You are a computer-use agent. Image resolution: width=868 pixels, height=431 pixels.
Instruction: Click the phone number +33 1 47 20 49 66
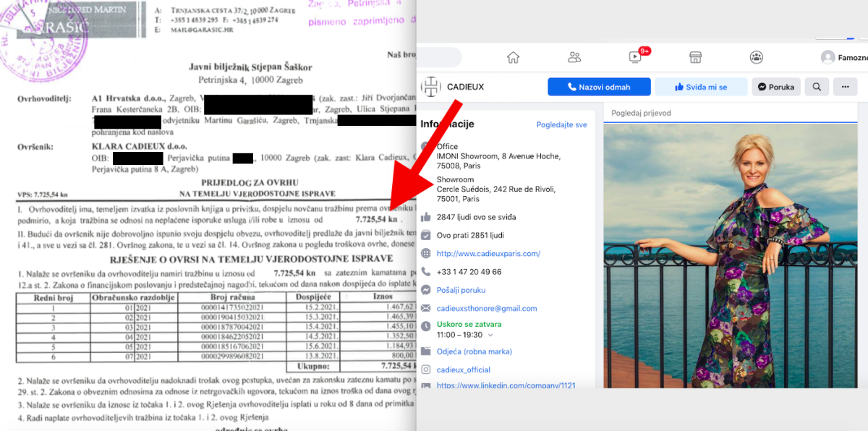(x=469, y=272)
